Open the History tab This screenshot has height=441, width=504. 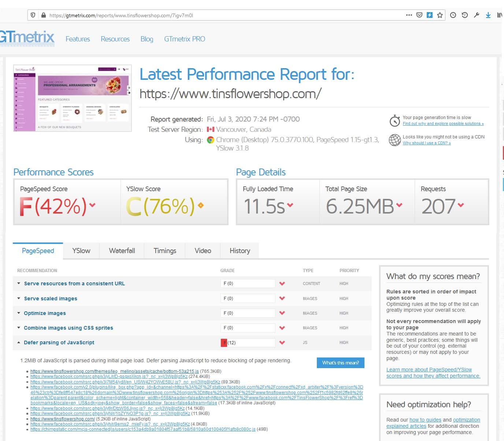click(240, 251)
